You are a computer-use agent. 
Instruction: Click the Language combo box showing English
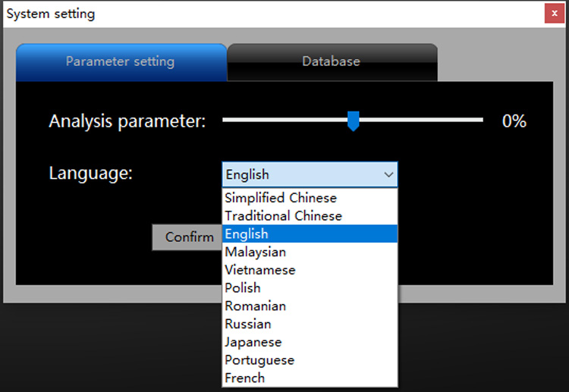pos(310,175)
